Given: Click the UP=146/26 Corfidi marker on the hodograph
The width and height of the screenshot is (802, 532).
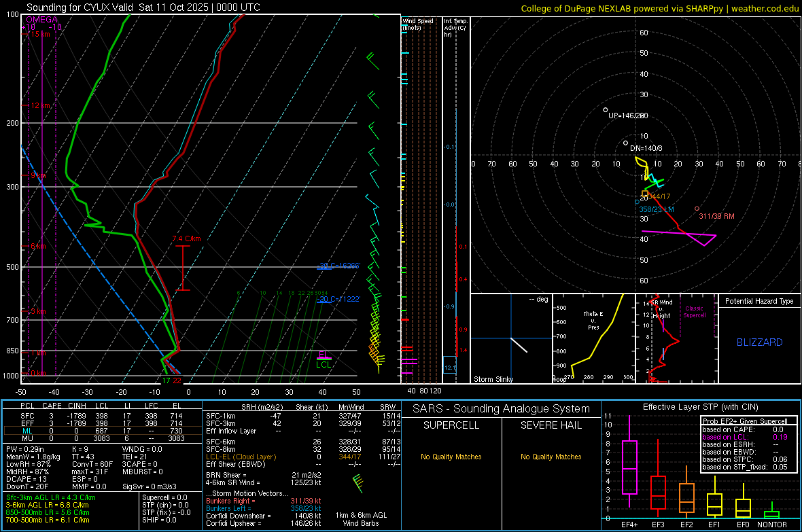Looking at the screenshot, I should (606, 110).
